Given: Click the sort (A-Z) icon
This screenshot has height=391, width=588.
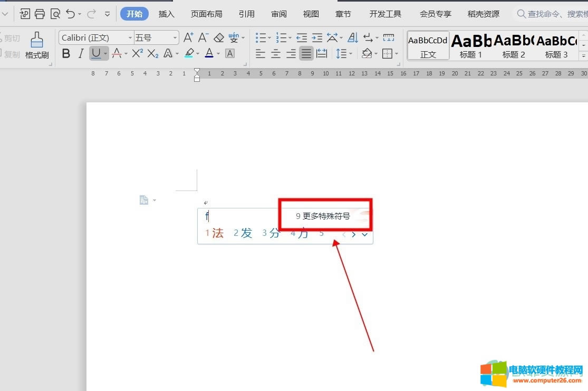Looking at the screenshot, I should (353, 37).
